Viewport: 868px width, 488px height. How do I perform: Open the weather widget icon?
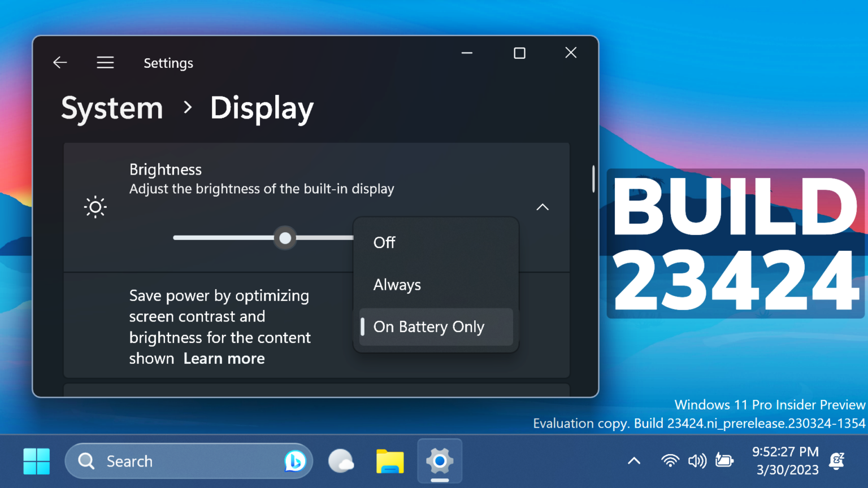tap(341, 461)
